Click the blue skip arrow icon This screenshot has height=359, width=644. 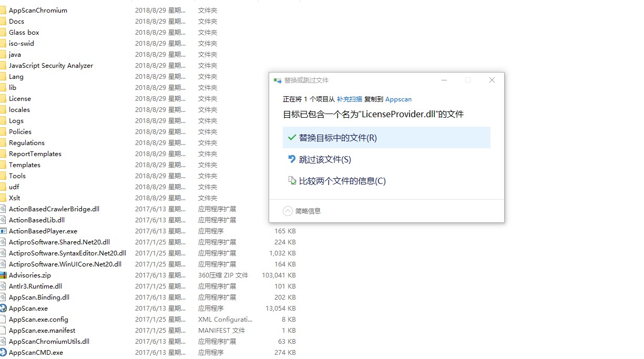click(x=292, y=159)
